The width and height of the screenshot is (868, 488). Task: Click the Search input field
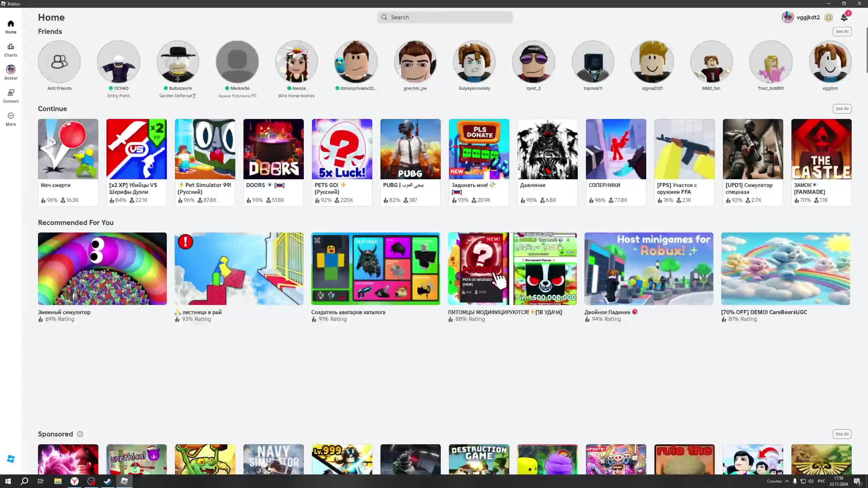(445, 17)
